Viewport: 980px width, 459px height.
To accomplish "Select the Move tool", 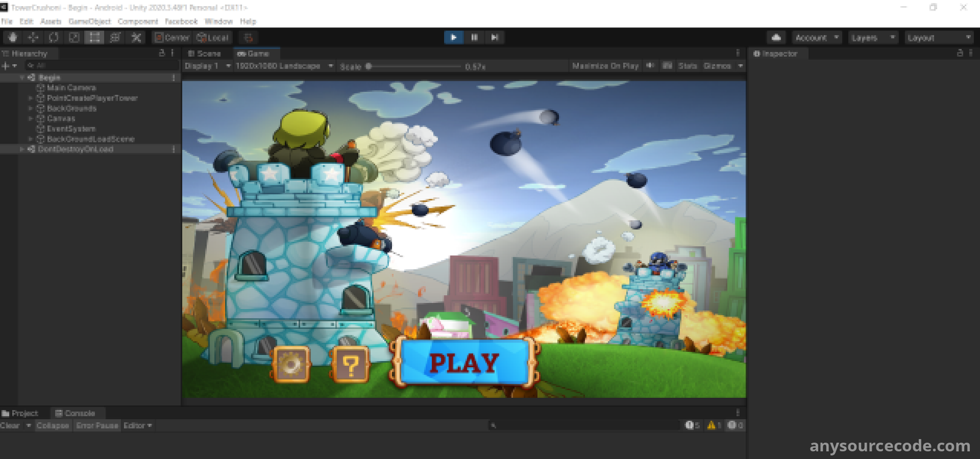I will pyautogui.click(x=33, y=37).
